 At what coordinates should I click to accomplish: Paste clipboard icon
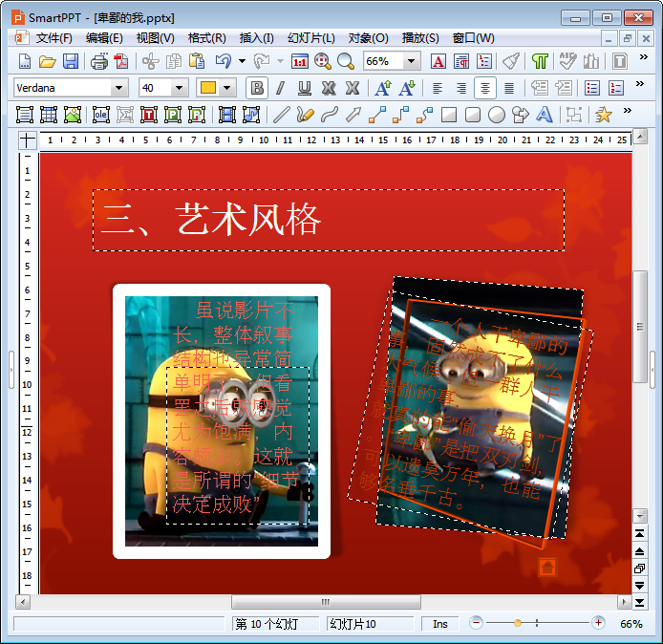tap(197, 61)
